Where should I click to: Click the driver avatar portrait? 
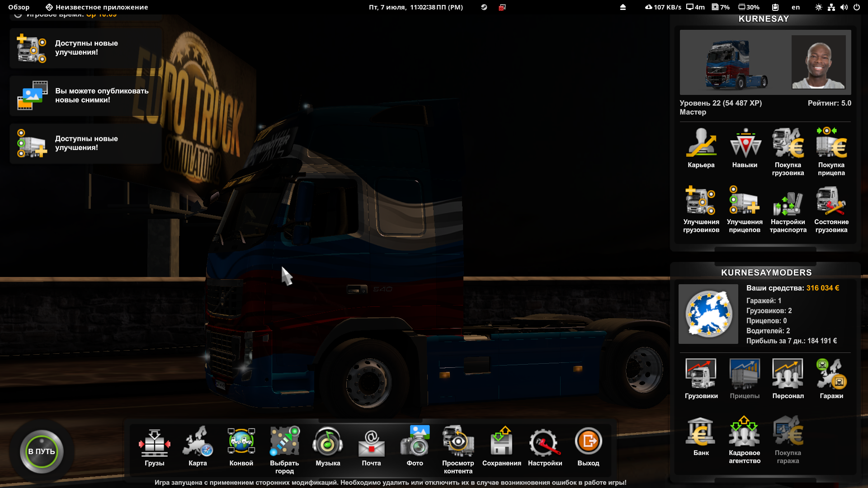tap(819, 62)
